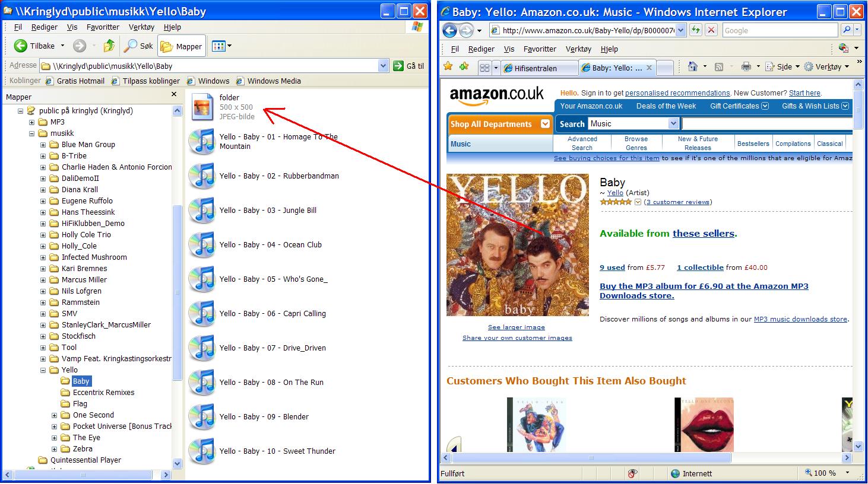The width and height of the screenshot is (868, 484).
Task: Select the Diana Krall folder
Action: pyautogui.click(x=80, y=190)
